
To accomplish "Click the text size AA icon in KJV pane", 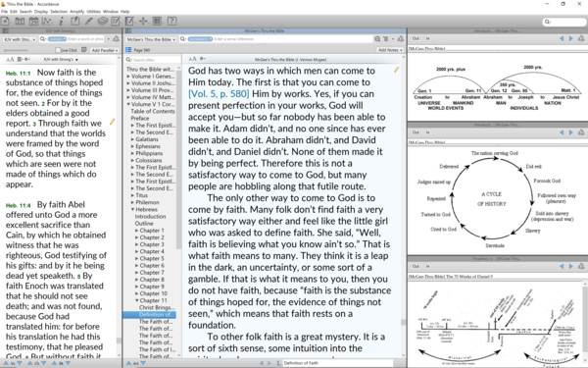I will click(x=10, y=59).
